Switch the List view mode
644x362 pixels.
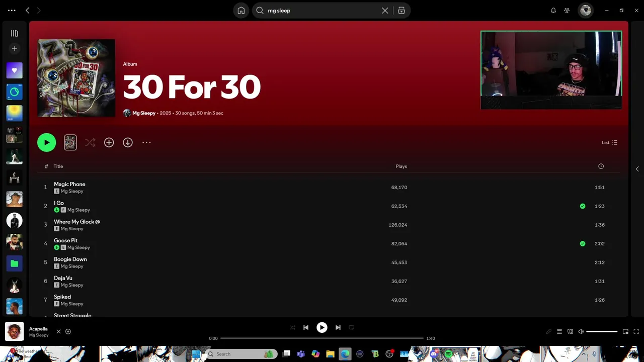(610, 142)
